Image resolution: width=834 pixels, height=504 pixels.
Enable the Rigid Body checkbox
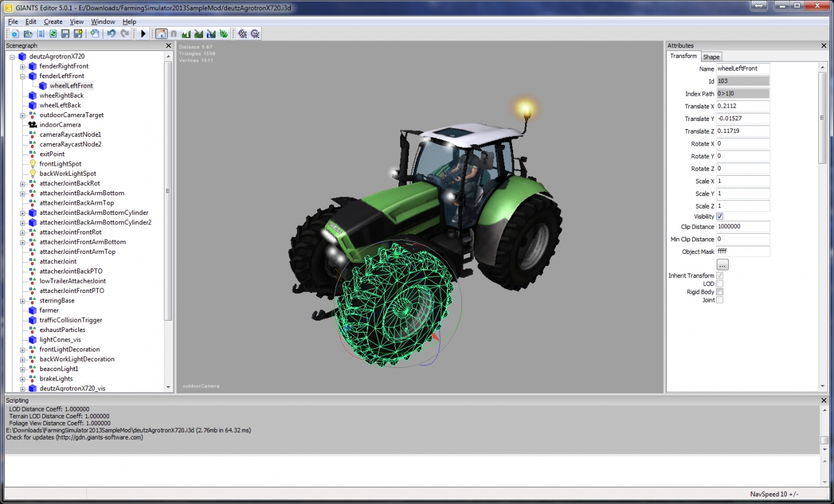click(x=720, y=292)
